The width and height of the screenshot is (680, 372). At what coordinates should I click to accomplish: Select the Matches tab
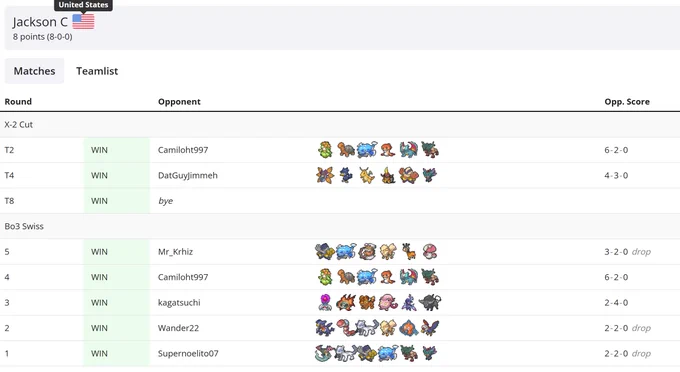point(34,71)
